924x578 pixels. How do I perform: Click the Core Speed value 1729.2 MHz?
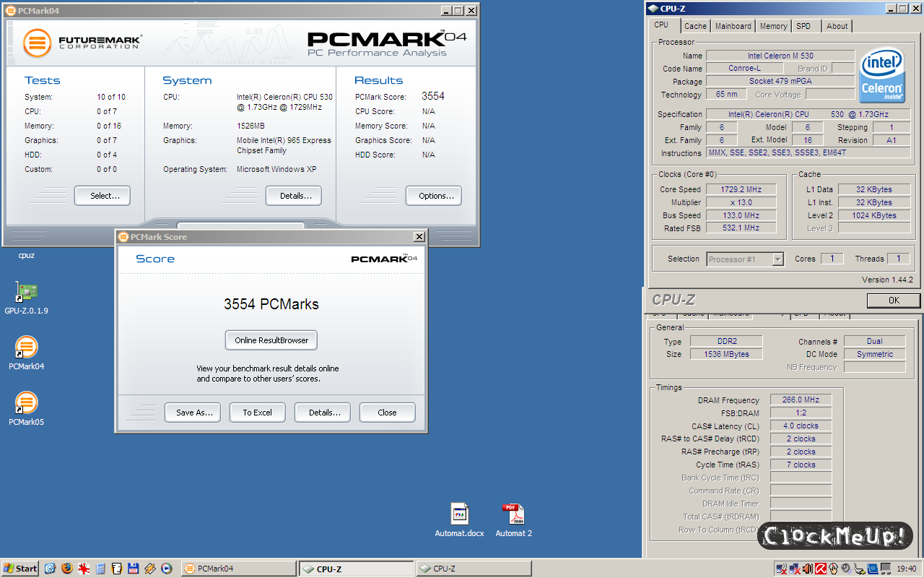(x=741, y=189)
